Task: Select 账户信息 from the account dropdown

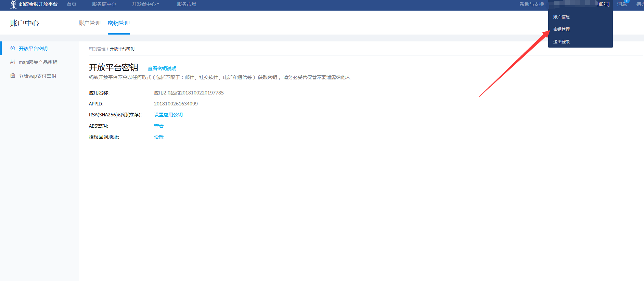Action: tap(561, 17)
